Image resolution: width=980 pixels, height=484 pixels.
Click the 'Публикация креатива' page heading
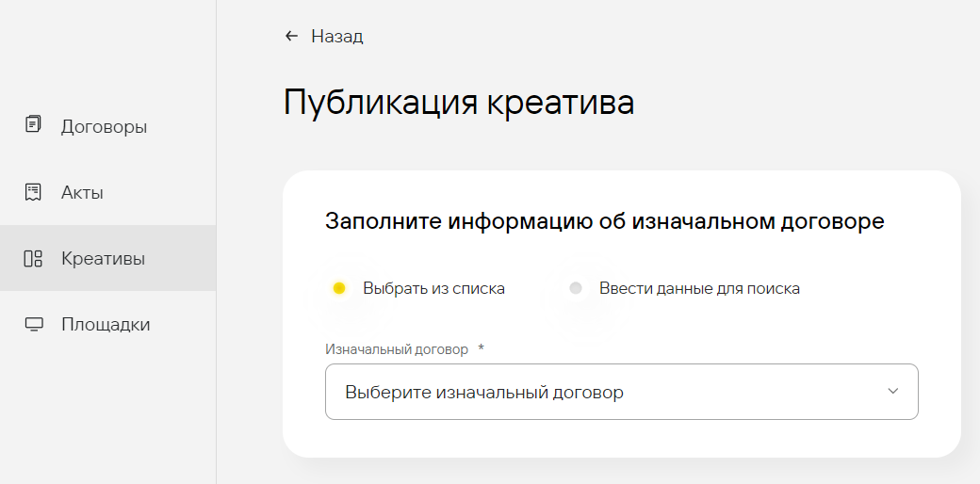(458, 103)
